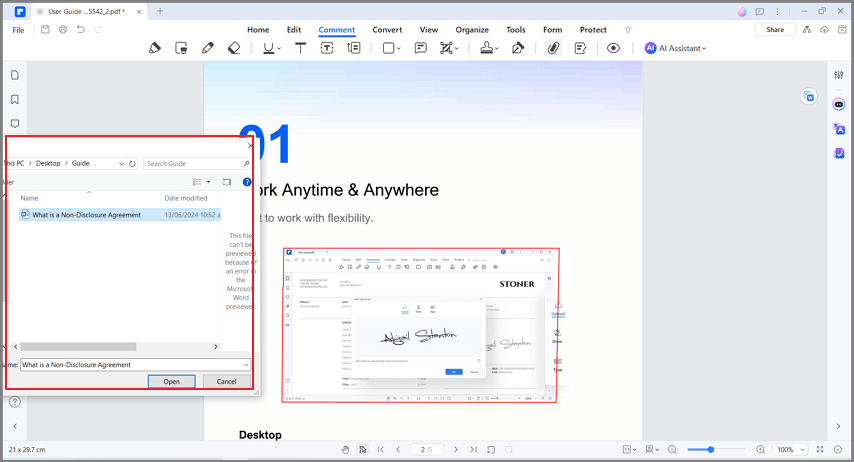
Task: Open the Edit tab
Action: click(x=294, y=30)
